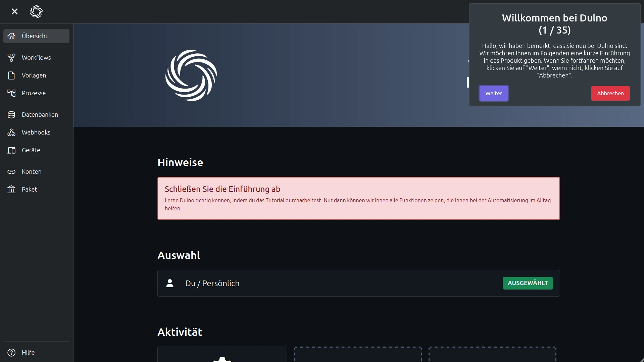The image size is (644, 362).
Task: Cancel the tutorial with Abbrechen
Action: 610,93
